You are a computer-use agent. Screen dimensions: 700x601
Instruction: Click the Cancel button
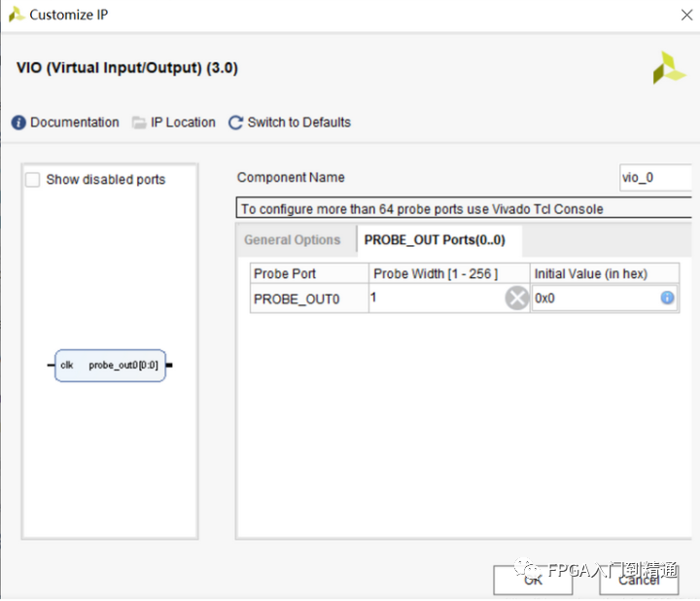pos(639,580)
